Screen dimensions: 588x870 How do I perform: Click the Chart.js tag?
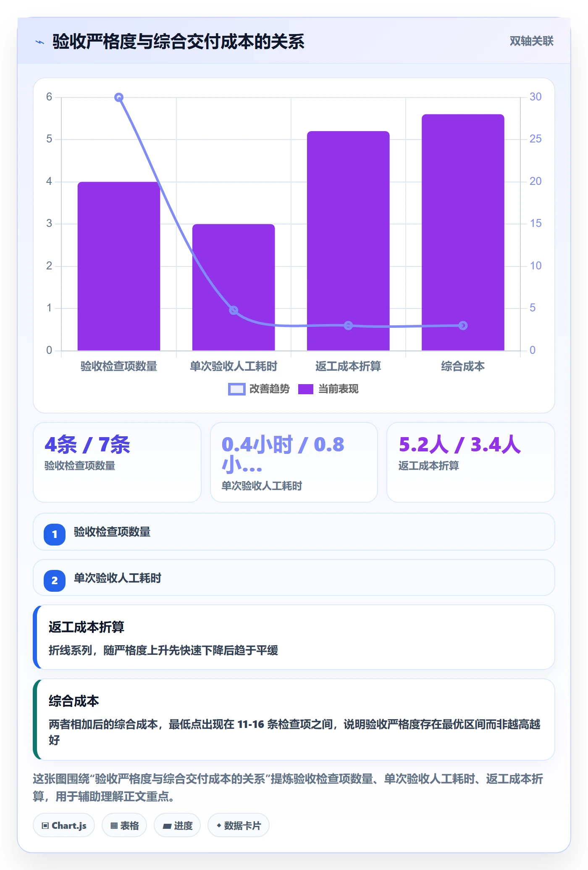[x=64, y=825]
